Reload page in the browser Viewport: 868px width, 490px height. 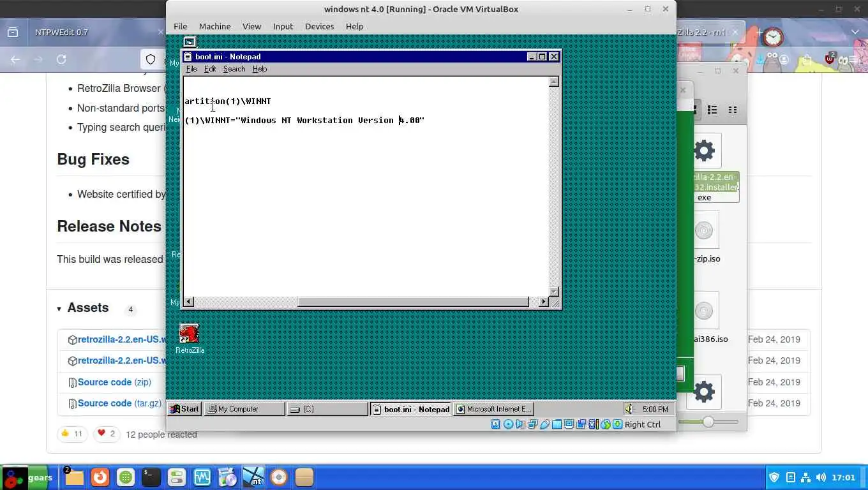tap(61, 59)
